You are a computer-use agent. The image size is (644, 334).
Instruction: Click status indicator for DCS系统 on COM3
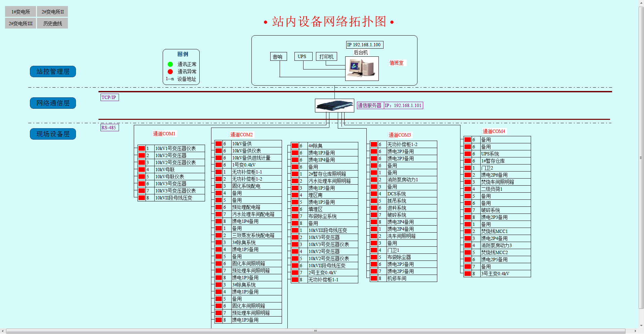coord(374,194)
